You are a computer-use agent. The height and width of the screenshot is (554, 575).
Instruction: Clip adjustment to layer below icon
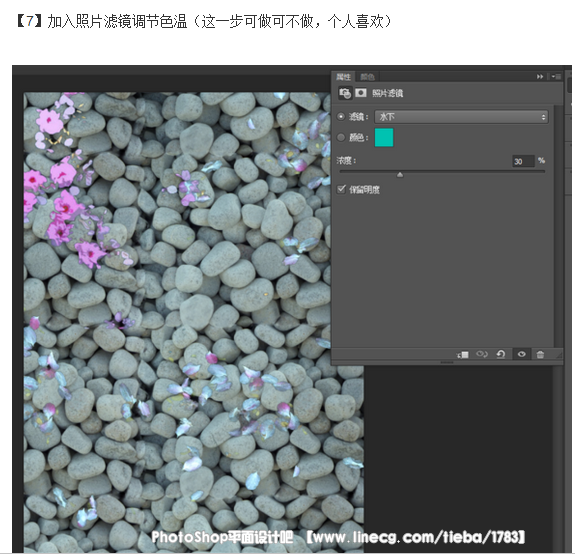[x=463, y=355]
